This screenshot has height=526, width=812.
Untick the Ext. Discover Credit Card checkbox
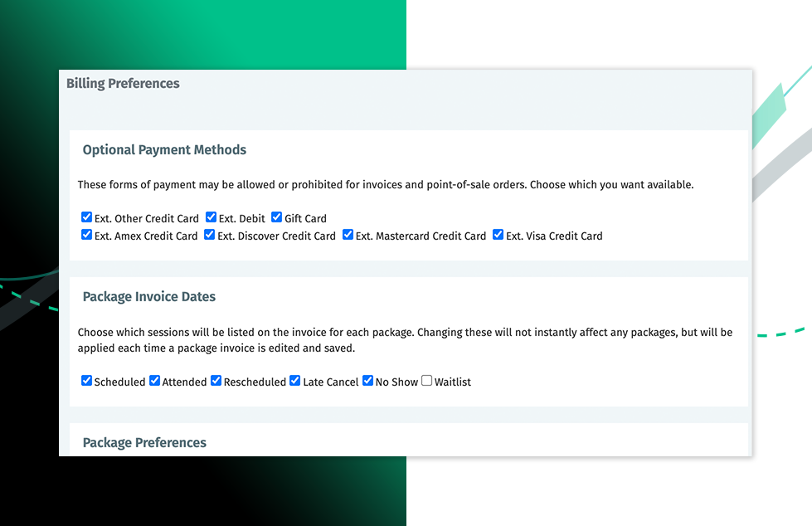209,235
